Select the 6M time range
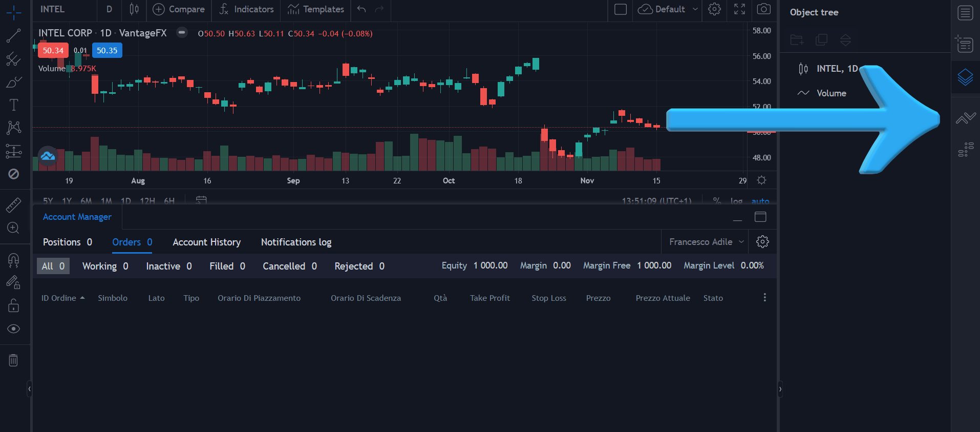The image size is (980, 432). point(86,201)
